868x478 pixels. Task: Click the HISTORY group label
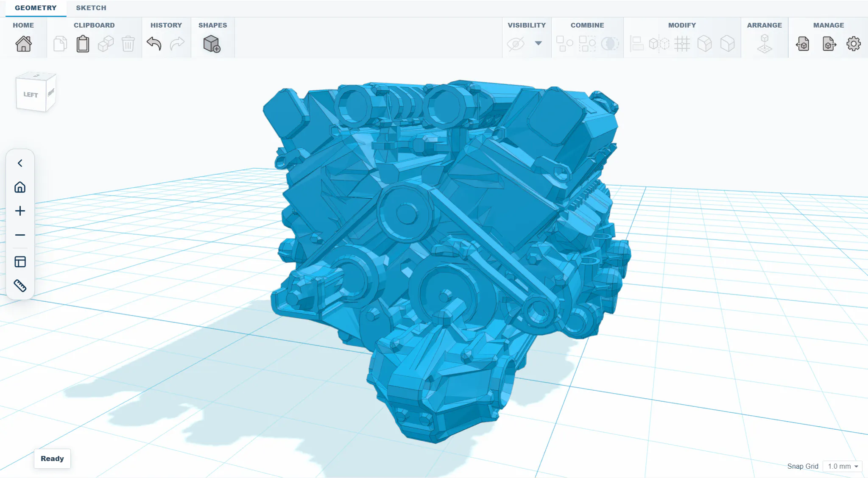click(166, 25)
